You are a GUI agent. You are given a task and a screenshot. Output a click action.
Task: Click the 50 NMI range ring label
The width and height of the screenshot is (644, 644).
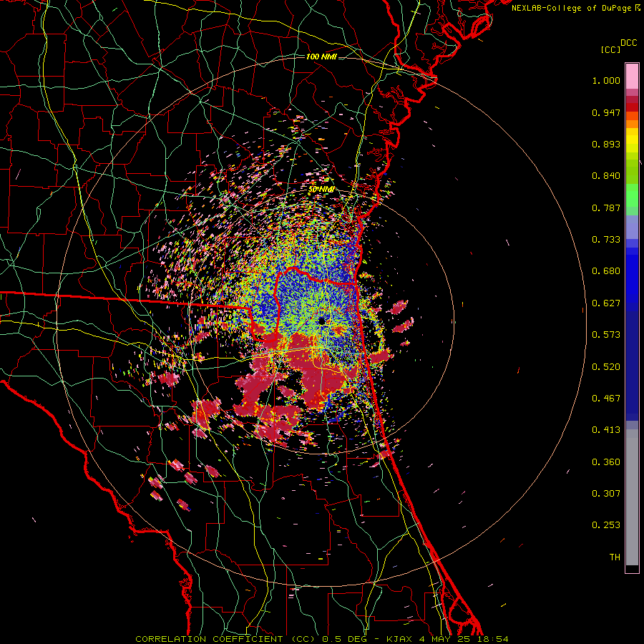tap(321, 190)
